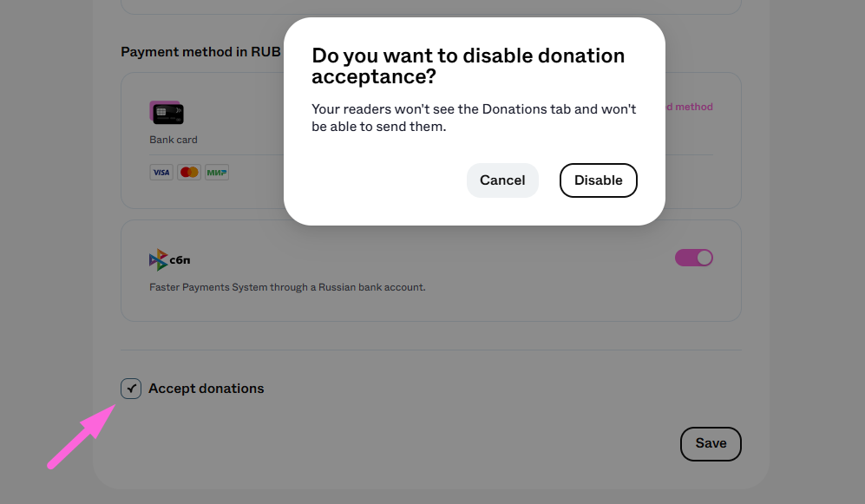Click the dialog message about readers' Donations tab
Screen dimensions: 865x504
(x=474, y=117)
